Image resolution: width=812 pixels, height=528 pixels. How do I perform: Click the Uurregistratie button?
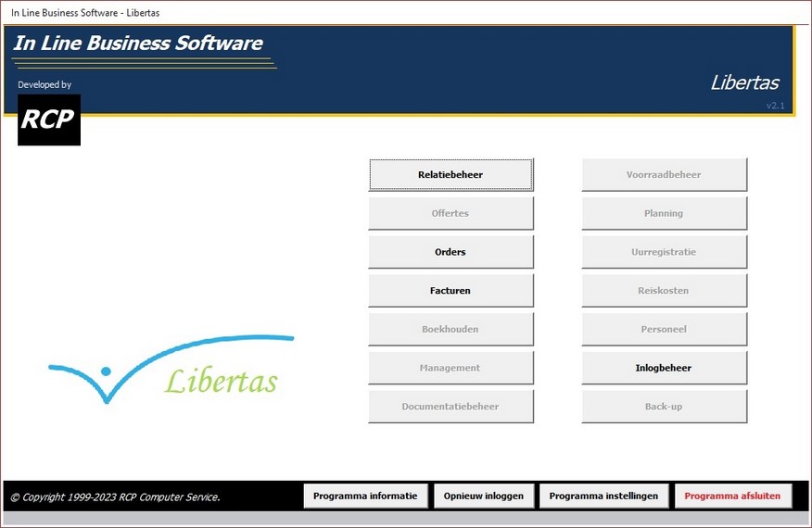664,252
